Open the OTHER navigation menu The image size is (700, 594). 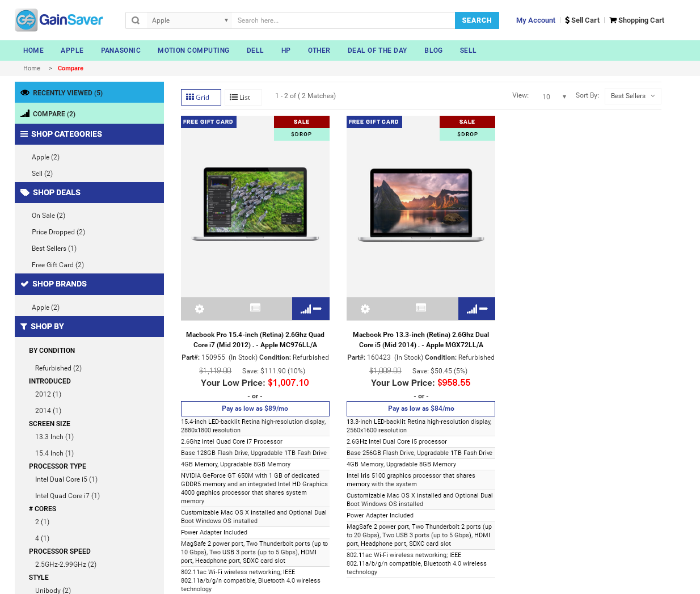coord(319,50)
